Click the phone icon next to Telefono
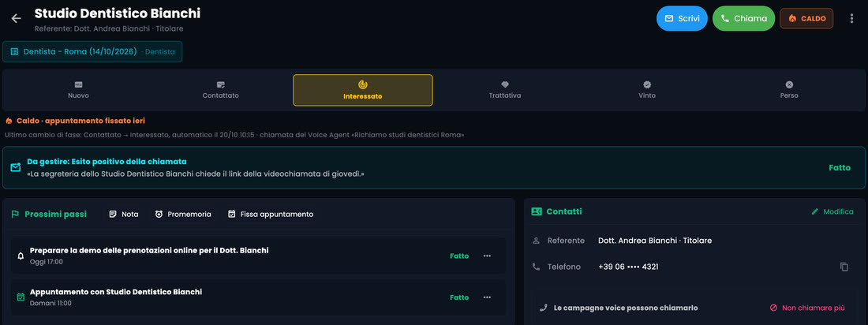 pos(536,267)
